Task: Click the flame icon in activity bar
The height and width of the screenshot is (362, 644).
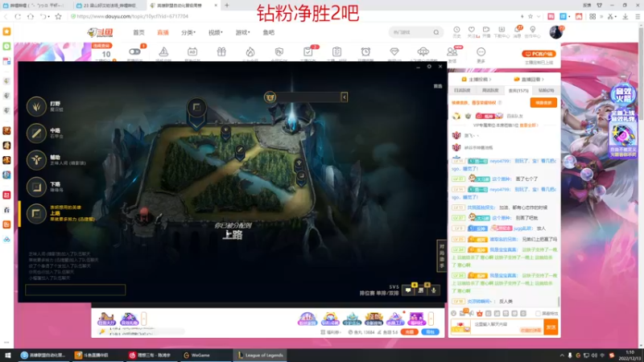Action: [x=250, y=51]
